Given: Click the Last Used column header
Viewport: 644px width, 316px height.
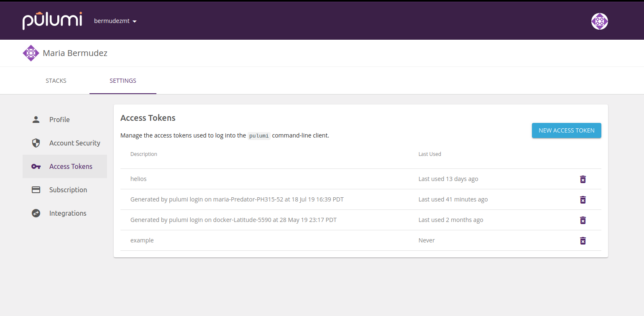Looking at the screenshot, I should [x=429, y=154].
